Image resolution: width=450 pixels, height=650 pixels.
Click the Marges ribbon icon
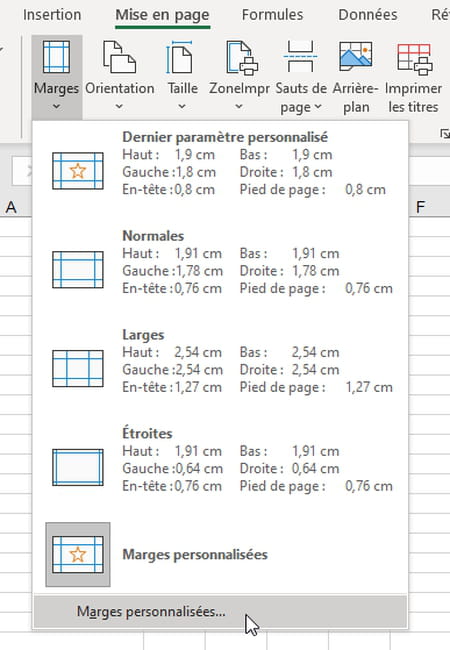tap(56, 56)
